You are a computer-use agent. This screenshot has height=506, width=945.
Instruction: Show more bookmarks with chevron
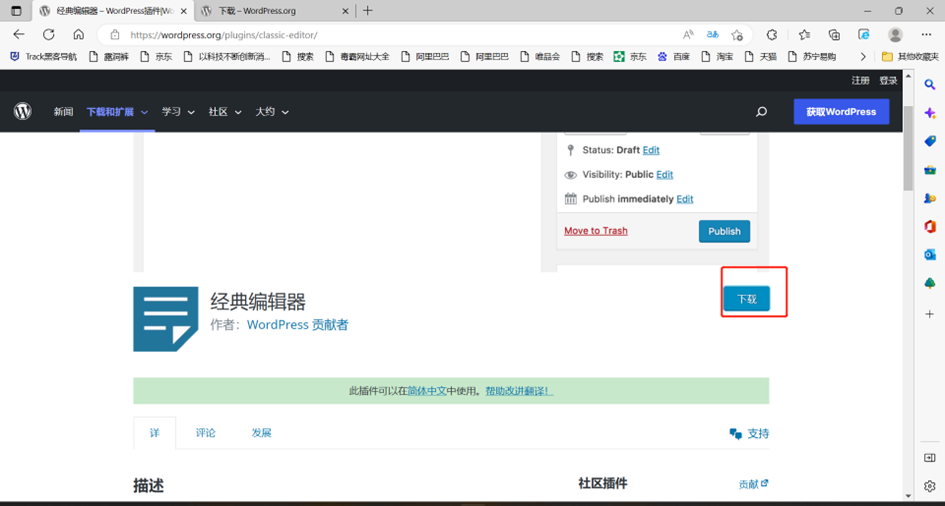(x=863, y=57)
